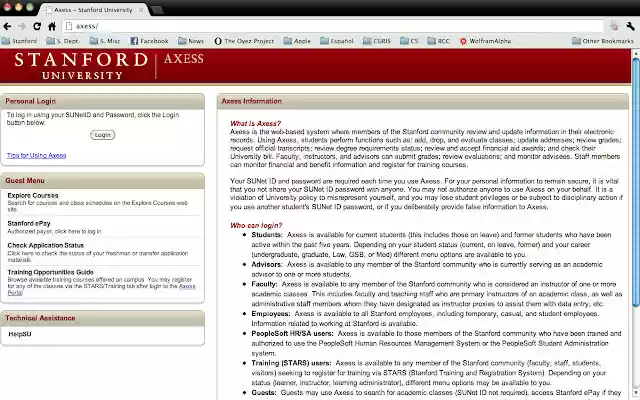Click the "Advisors:" bullet label

(x=267, y=264)
